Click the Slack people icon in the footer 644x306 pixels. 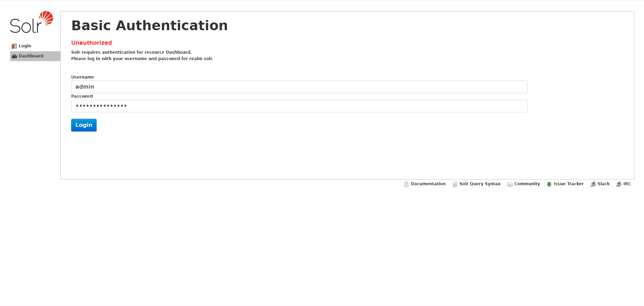point(593,184)
